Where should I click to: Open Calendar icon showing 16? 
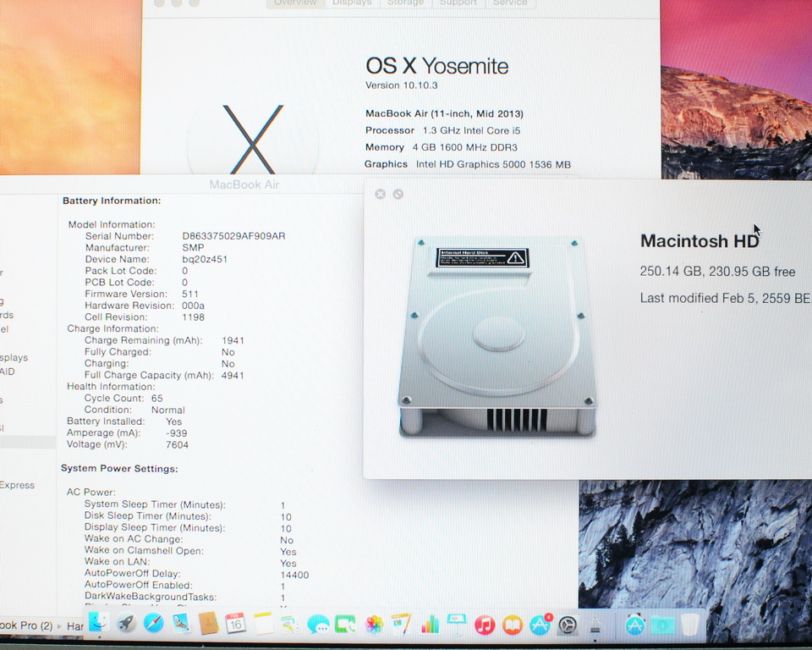[x=236, y=624]
